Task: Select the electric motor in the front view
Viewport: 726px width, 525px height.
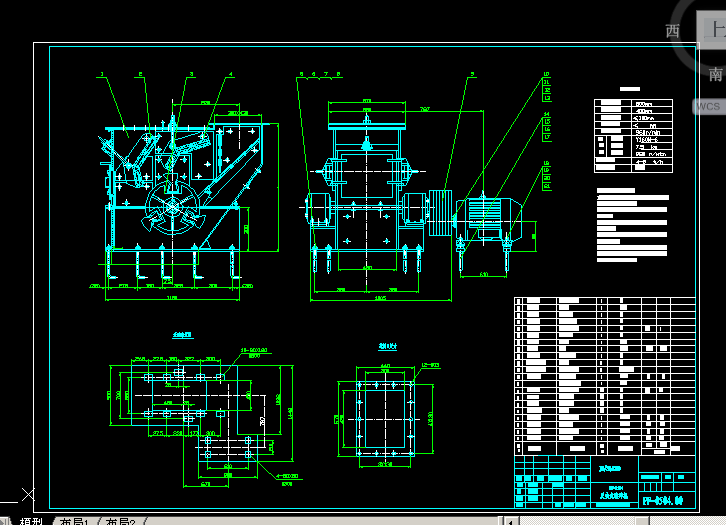Action: coord(488,218)
